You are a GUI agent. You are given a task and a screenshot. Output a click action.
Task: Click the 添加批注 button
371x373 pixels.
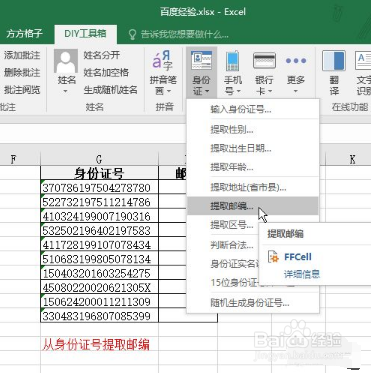point(21,55)
